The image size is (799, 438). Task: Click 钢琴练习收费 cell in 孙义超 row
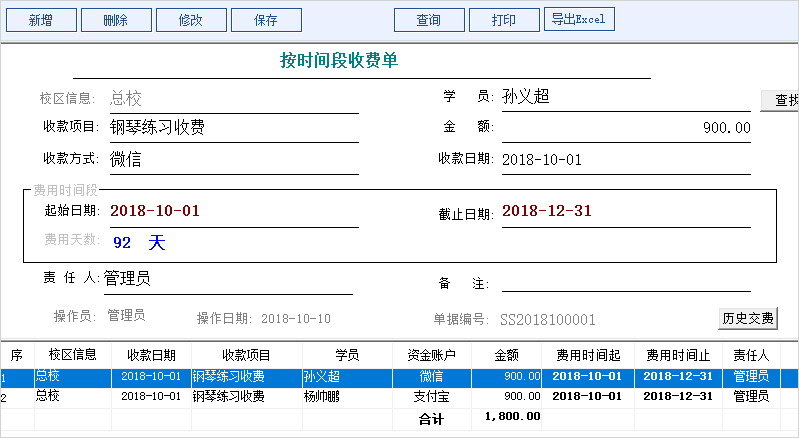[247, 377]
